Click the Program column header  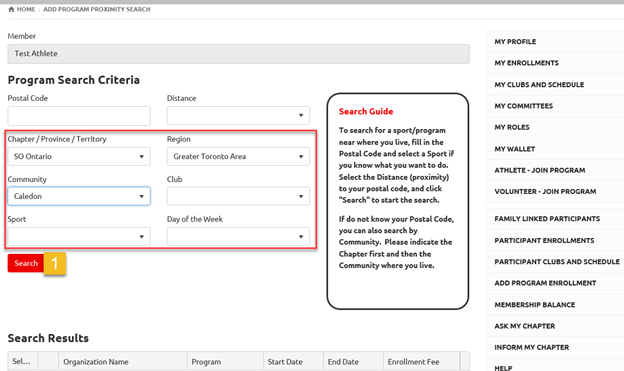(x=225, y=361)
